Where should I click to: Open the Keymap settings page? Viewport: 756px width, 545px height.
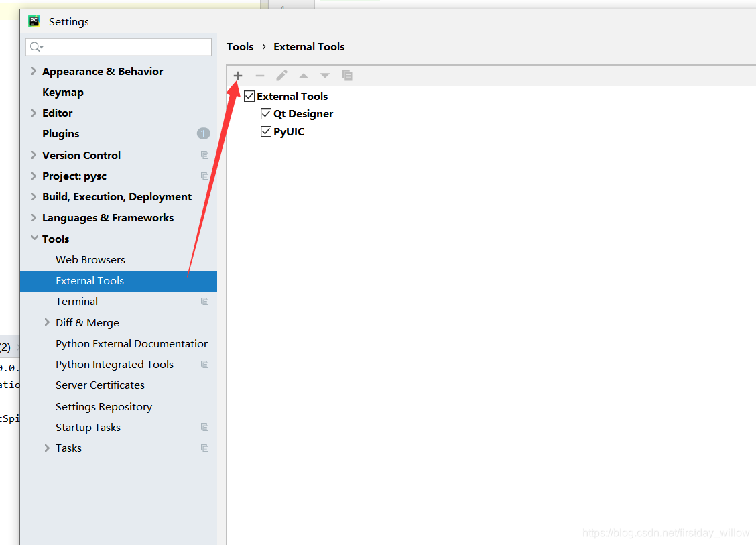pos(63,92)
